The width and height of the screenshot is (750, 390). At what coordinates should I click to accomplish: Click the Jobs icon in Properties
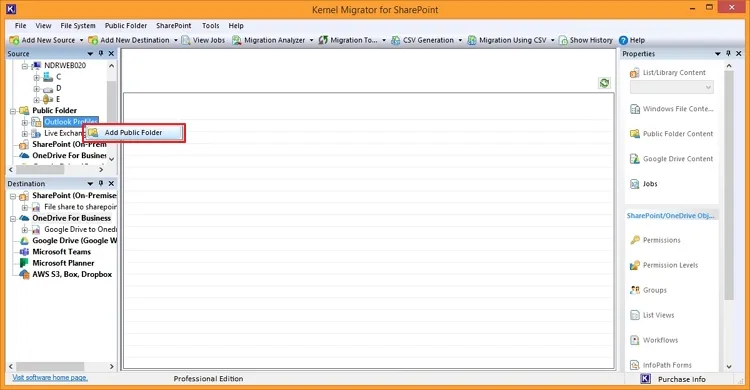[x=635, y=184]
